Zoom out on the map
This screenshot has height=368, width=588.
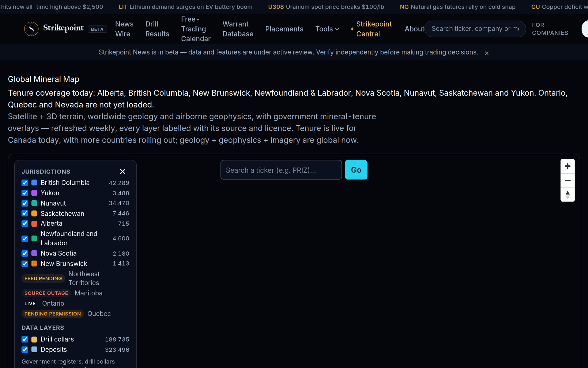(567, 181)
